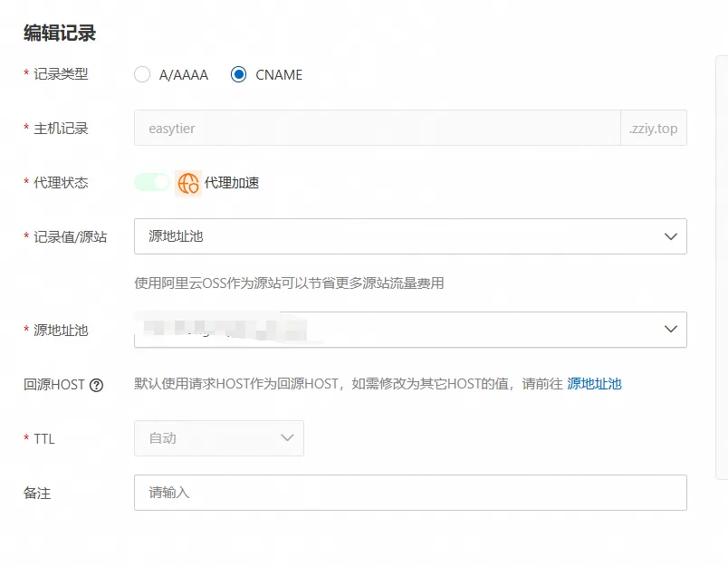The image size is (728, 566).
Task: Toggle the 代理状态 proxy switch
Action: (x=152, y=183)
